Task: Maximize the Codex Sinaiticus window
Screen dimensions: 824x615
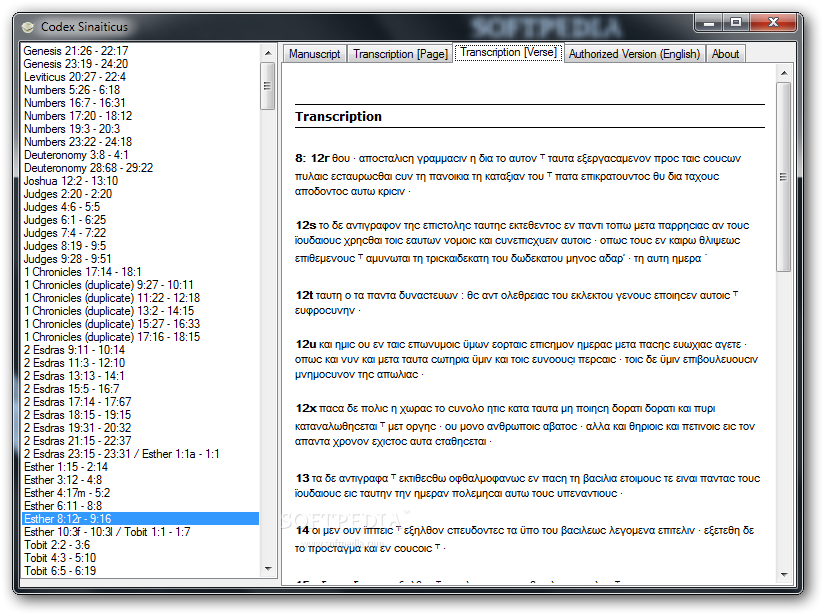Action: [736, 23]
